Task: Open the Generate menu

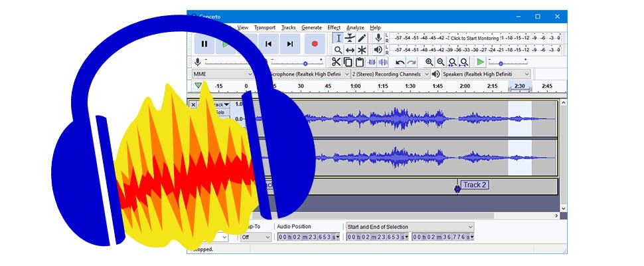Action: tap(312, 27)
